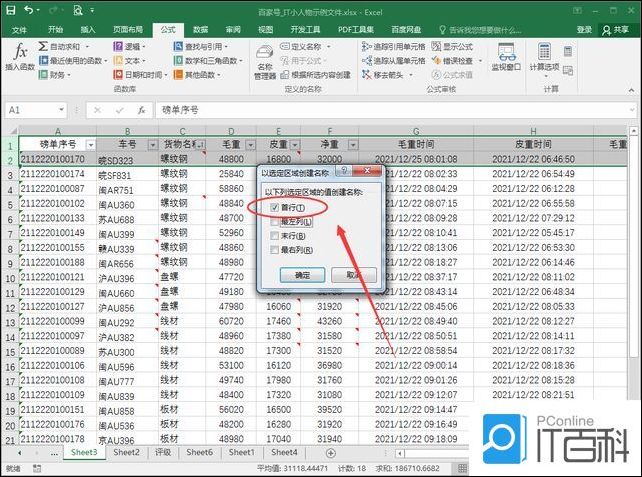The height and width of the screenshot is (477, 642).
Task: Select cell containing 2112220100174
Action: click(57, 174)
